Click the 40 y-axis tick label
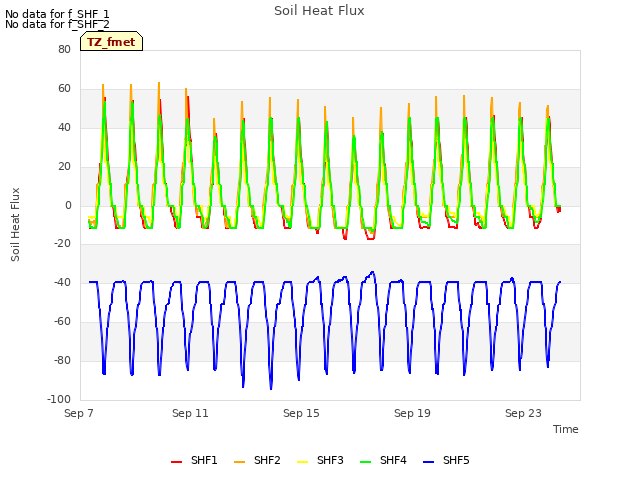This screenshot has height=480, width=640. (x=64, y=127)
